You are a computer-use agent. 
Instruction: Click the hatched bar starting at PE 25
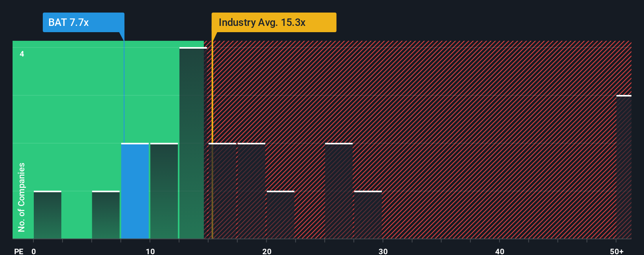339,191
